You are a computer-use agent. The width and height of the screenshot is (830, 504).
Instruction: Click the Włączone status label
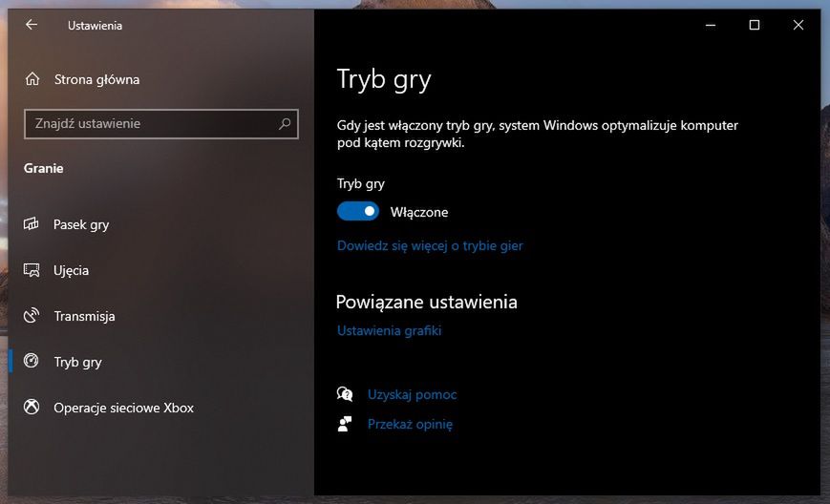tap(419, 212)
